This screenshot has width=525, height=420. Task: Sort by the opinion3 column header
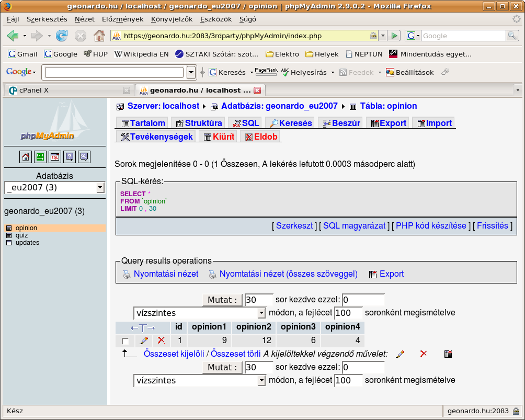(x=298, y=327)
